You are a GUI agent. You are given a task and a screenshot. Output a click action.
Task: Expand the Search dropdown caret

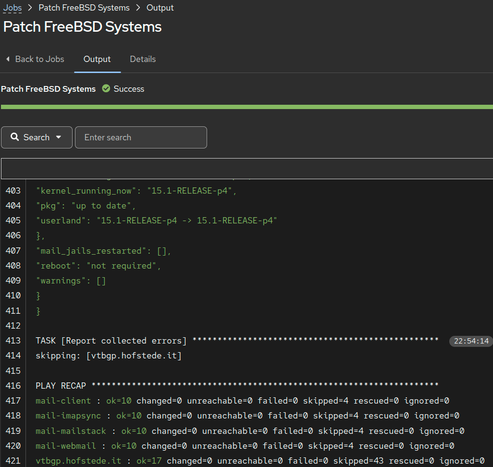(x=59, y=137)
